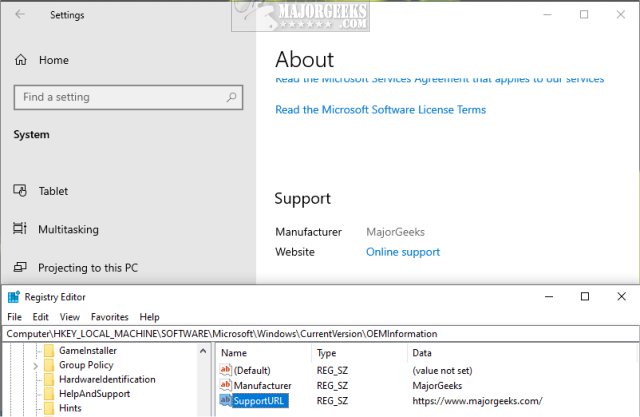Viewport: 640px width, 417px height.
Task: Open the Favorites menu in Registry Editor
Action: 109,317
